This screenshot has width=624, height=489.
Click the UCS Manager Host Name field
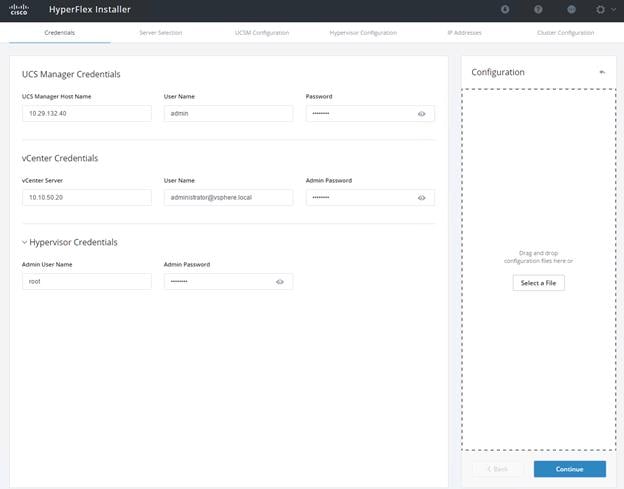tap(87, 113)
